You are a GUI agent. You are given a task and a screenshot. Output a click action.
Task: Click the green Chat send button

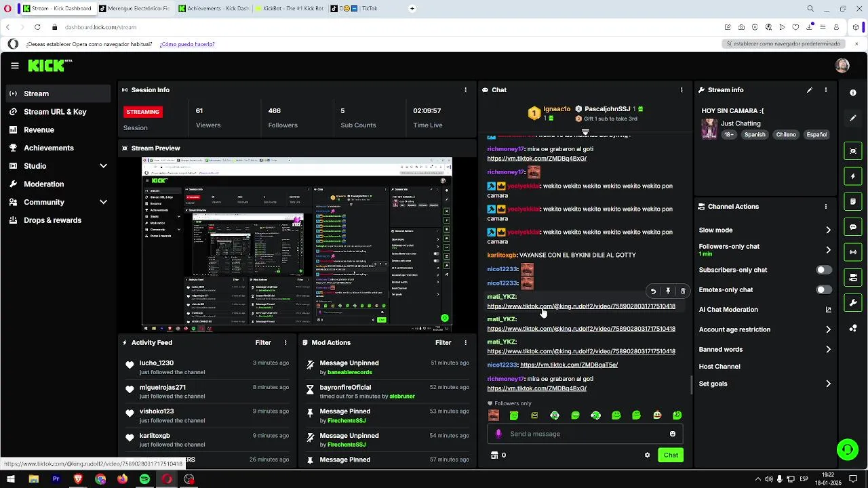671,455
